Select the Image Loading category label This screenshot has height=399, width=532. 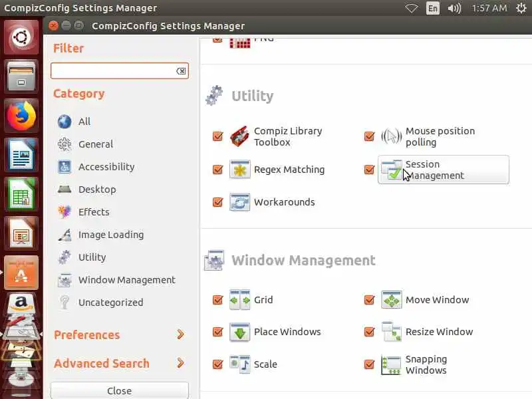click(x=111, y=235)
